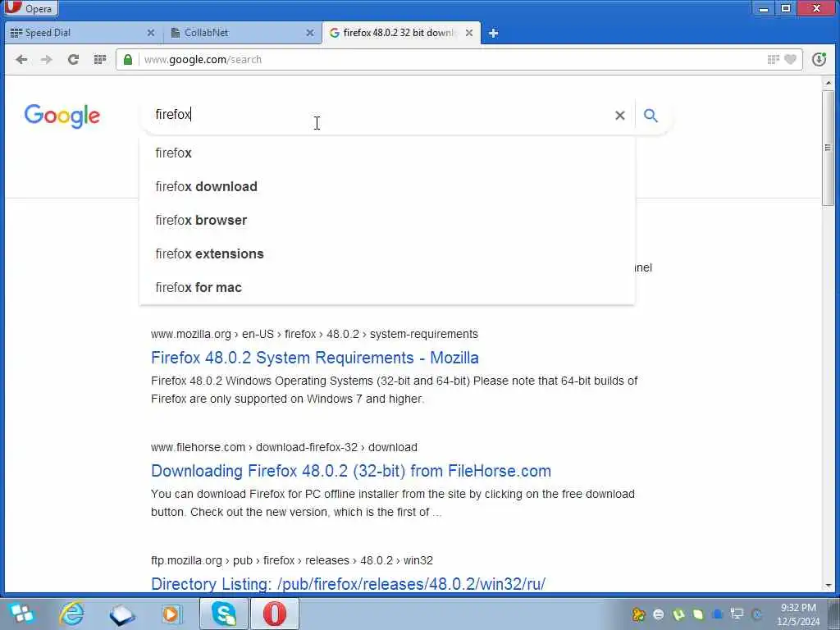Click the green padlock security badge
This screenshot has height=630, width=840.
click(x=127, y=59)
